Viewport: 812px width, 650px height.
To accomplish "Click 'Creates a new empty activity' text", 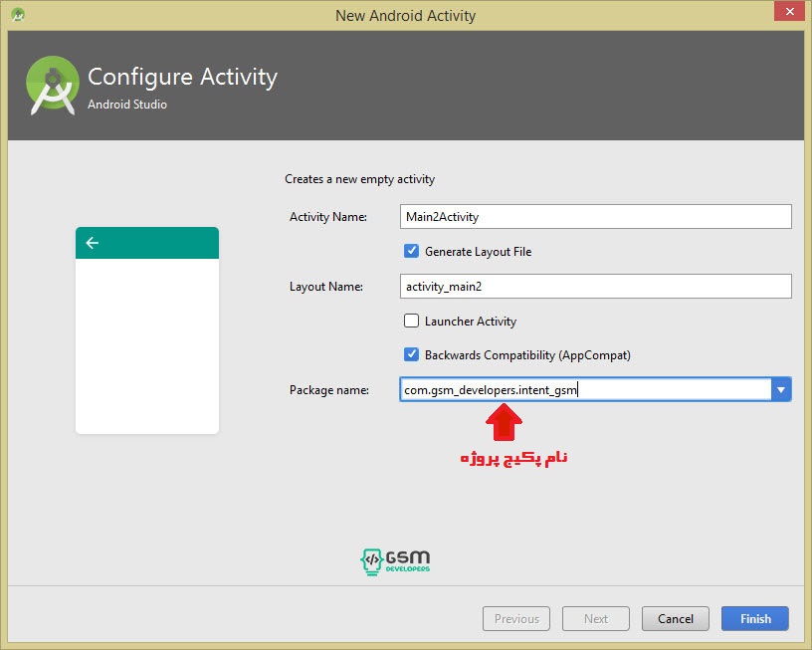I will click(x=359, y=179).
